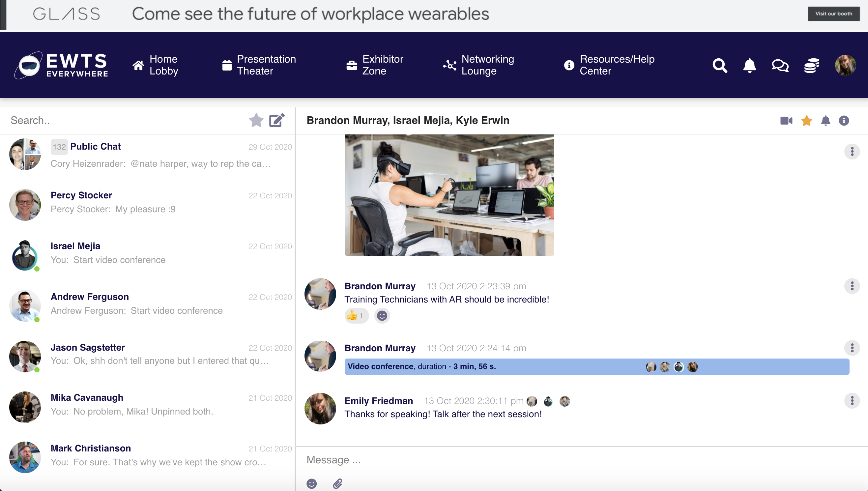The image size is (868, 491).
Task: Open notifications bell in top navigation
Action: click(x=749, y=66)
